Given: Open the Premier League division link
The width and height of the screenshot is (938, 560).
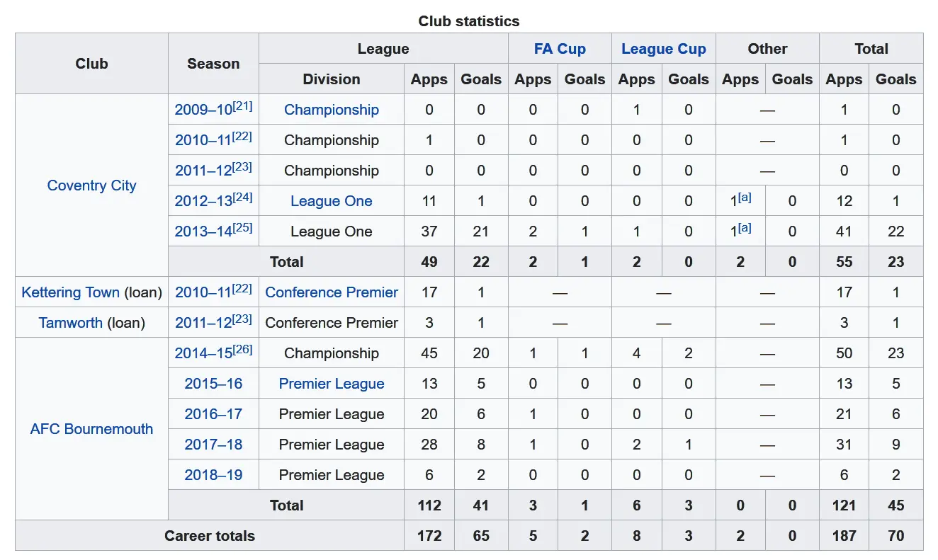Looking at the screenshot, I should coord(331,384).
